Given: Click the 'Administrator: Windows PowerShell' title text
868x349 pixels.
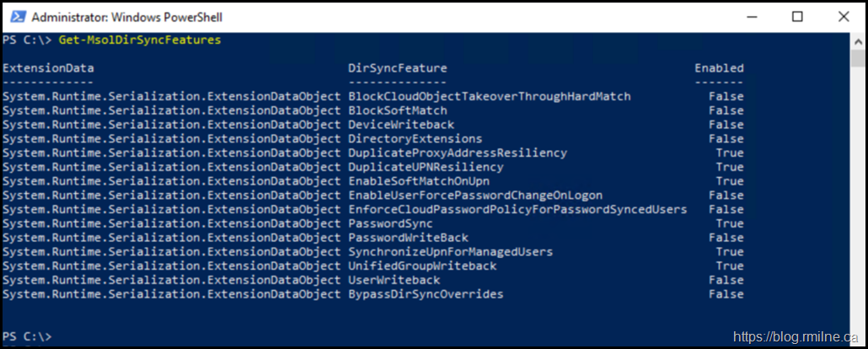Looking at the screenshot, I should click(x=126, y=17).
